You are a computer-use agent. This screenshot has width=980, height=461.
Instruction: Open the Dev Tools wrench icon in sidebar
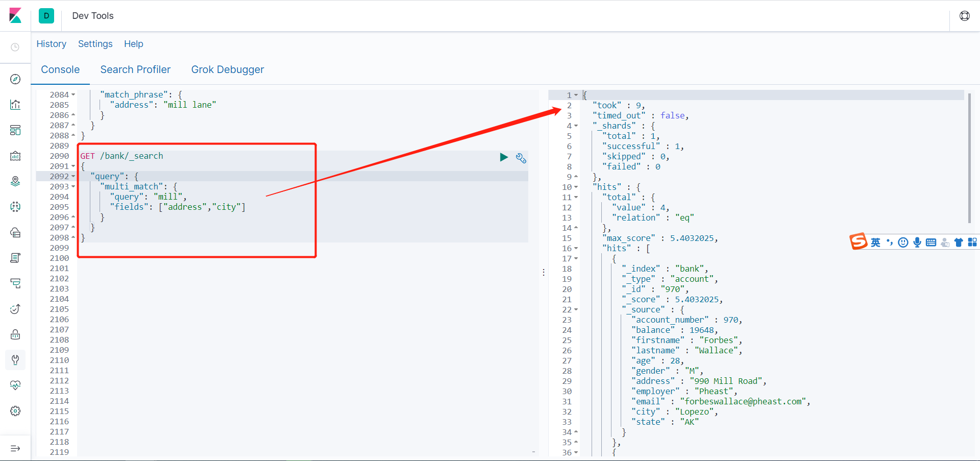pos(15,360)
